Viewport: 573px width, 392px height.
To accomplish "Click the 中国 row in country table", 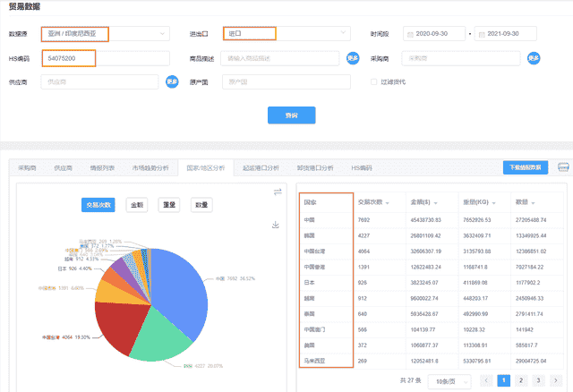I will pos(432,220).
